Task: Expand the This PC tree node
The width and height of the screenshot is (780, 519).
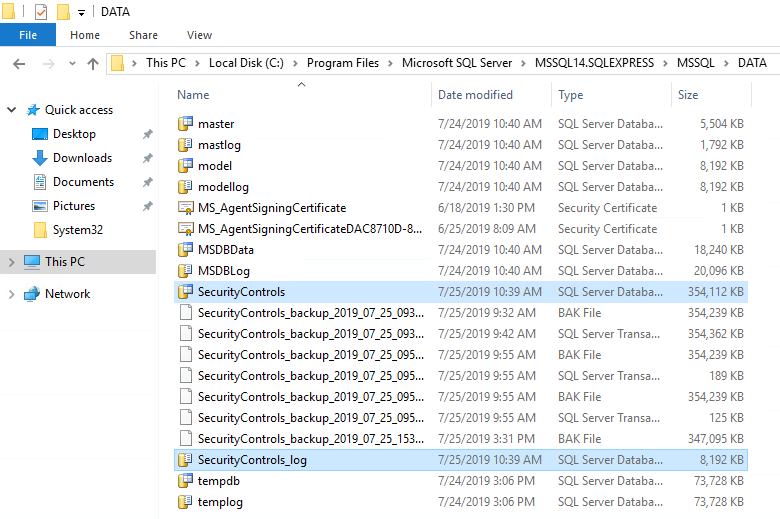Action: tap(12, 262)
